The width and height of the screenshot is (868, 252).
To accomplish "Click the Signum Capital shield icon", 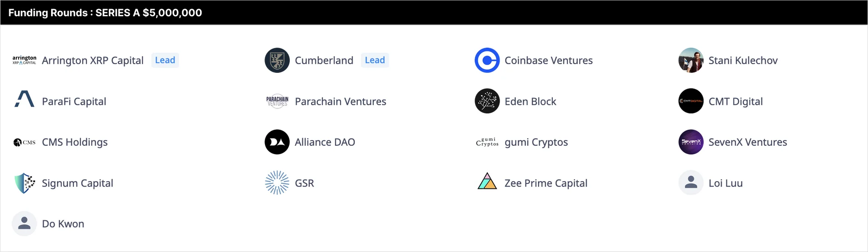I will (24, 183).
